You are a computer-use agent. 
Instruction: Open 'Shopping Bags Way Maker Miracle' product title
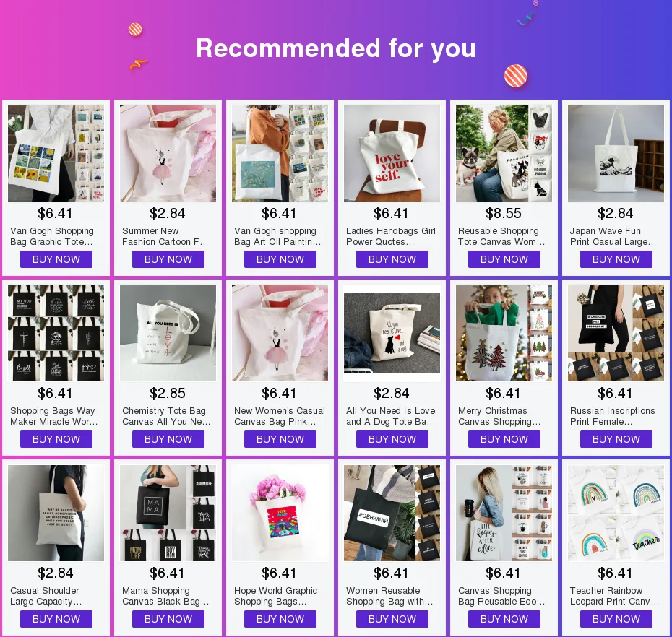tap(54, 417)
